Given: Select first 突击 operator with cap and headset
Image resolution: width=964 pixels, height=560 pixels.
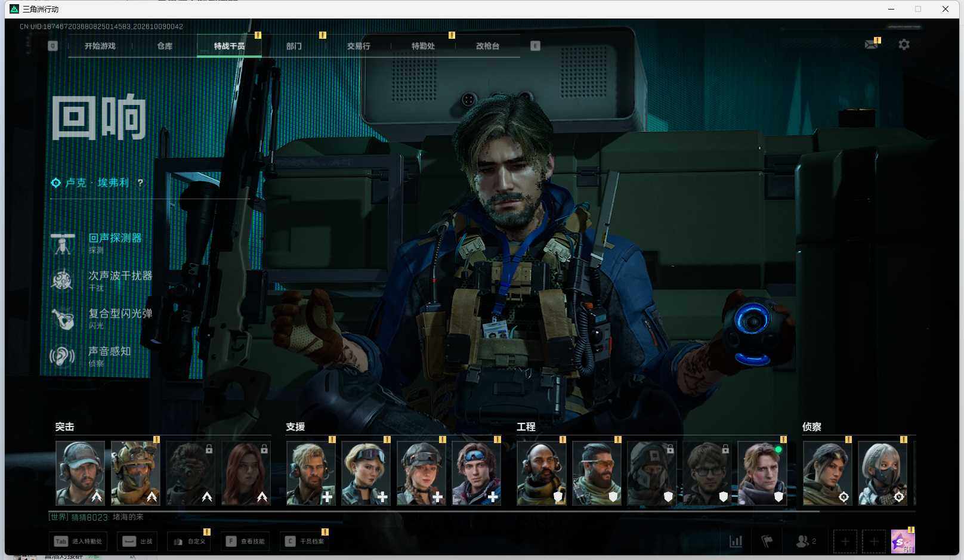Looking at the screenshot, I should 80,473.
